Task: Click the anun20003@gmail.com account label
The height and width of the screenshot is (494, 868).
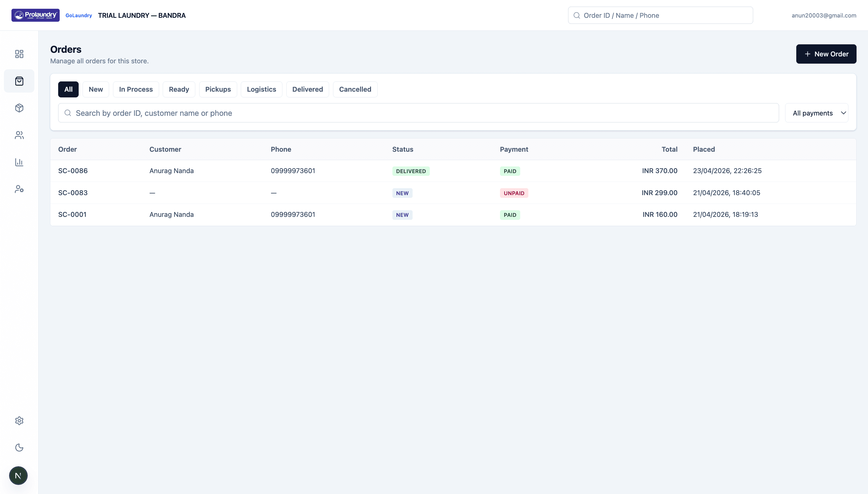Action: (x=824, y=15)
